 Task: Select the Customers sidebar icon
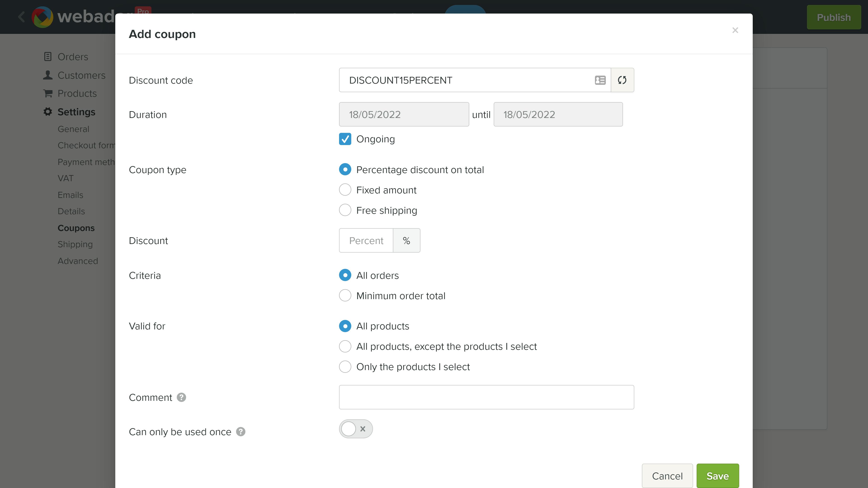47,75
